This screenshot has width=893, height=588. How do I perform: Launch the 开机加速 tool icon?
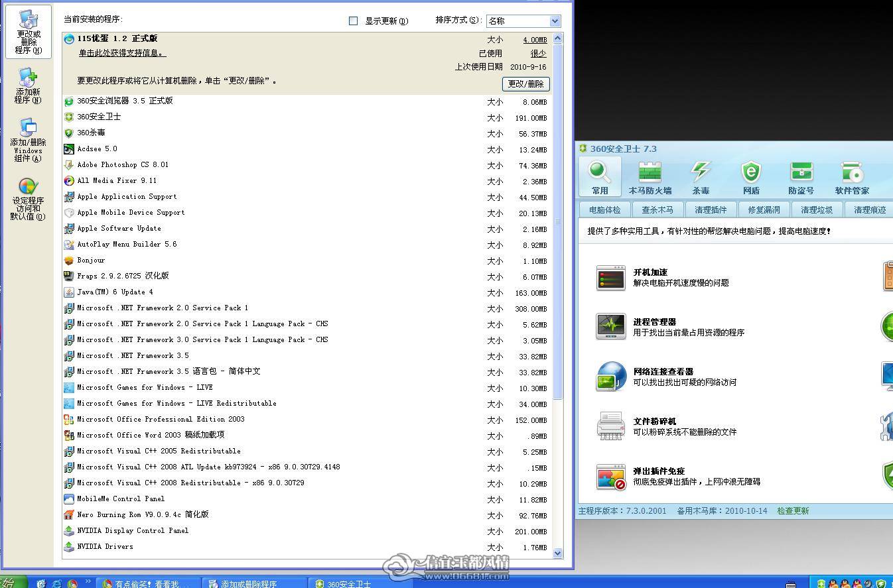610,278
